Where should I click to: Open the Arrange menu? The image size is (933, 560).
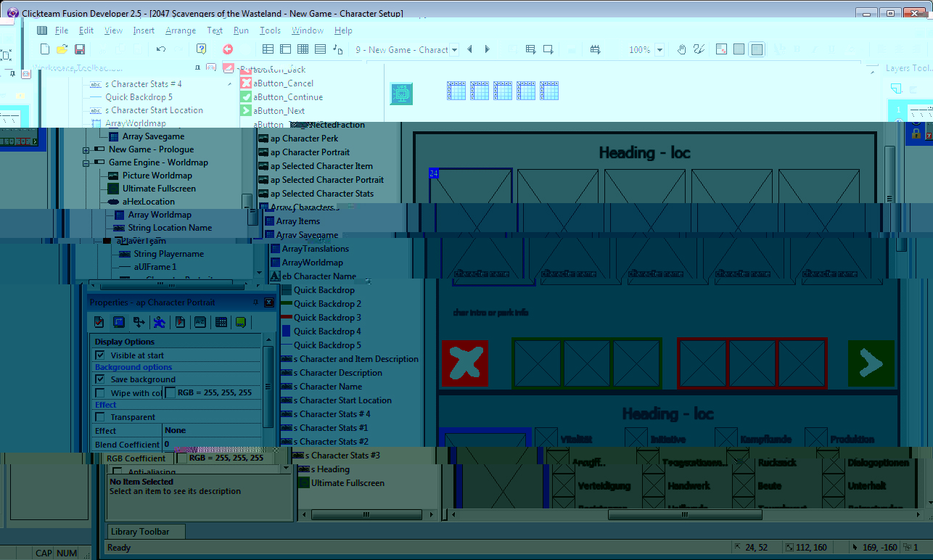181,30
